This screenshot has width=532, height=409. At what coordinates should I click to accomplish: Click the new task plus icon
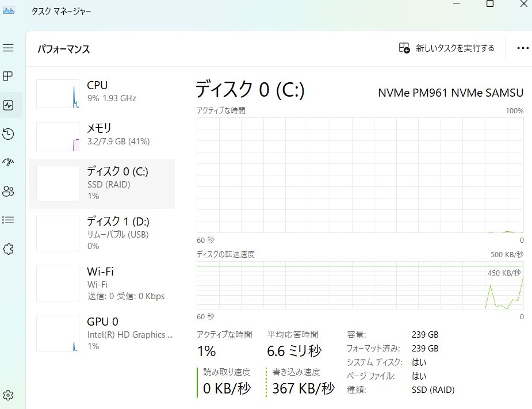(404, 48)
